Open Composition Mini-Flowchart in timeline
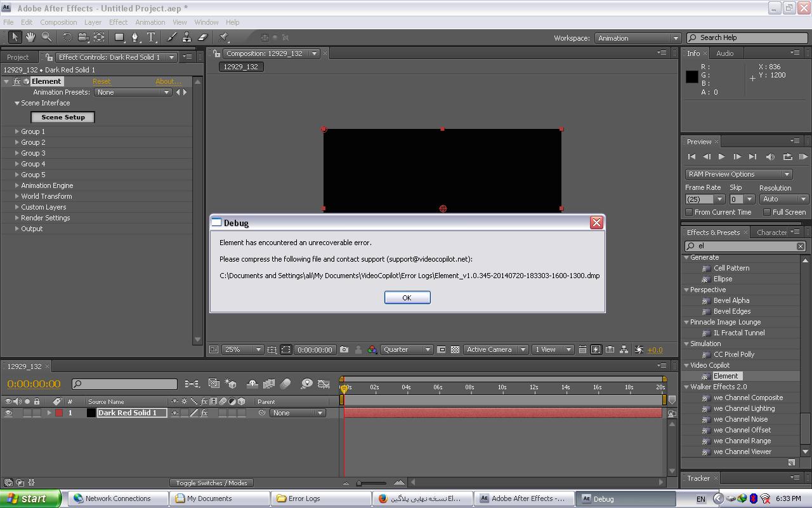The height and width of the screenshot is (508, 812). [x=192, y=384]
